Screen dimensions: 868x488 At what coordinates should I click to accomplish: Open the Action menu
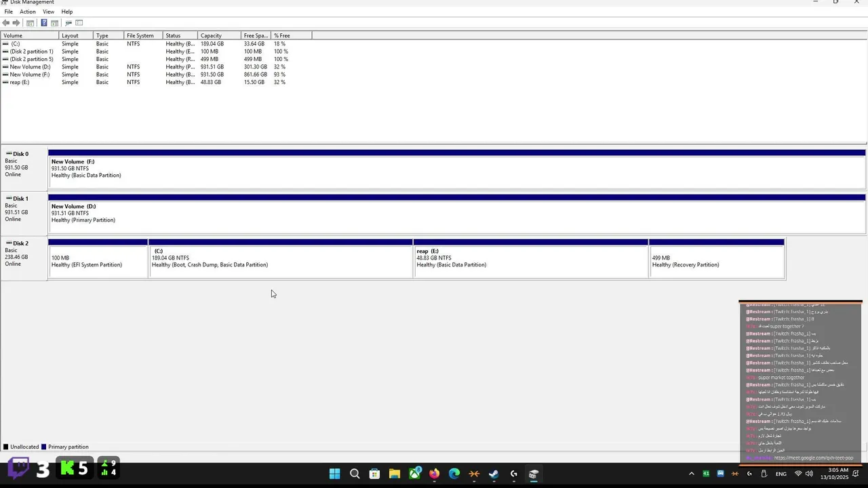pyautogui.click(x=28, y=12)
